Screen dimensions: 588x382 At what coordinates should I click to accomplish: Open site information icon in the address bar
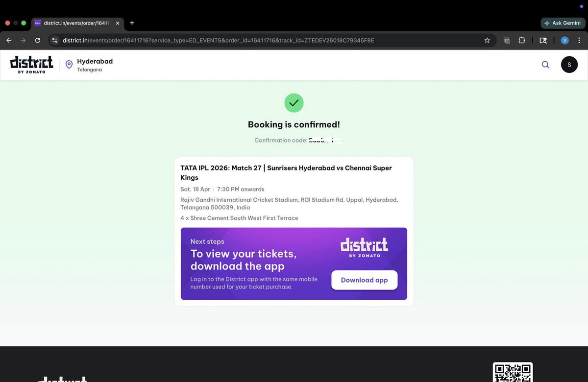55,40
